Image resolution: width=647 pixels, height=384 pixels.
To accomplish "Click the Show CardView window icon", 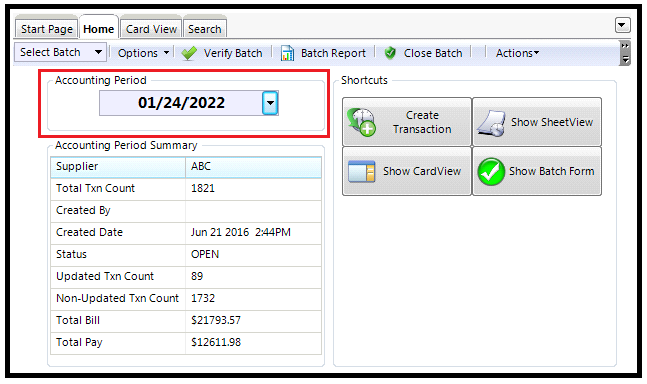I will 361,171.
